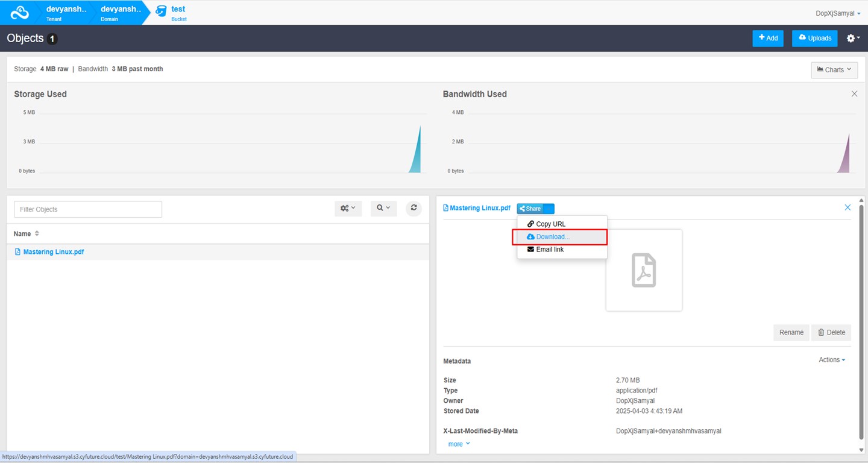This screenshot has width=868, height=463.
Task: Open the DopXjSamyal user menu
Action: (x=838, y=13)
